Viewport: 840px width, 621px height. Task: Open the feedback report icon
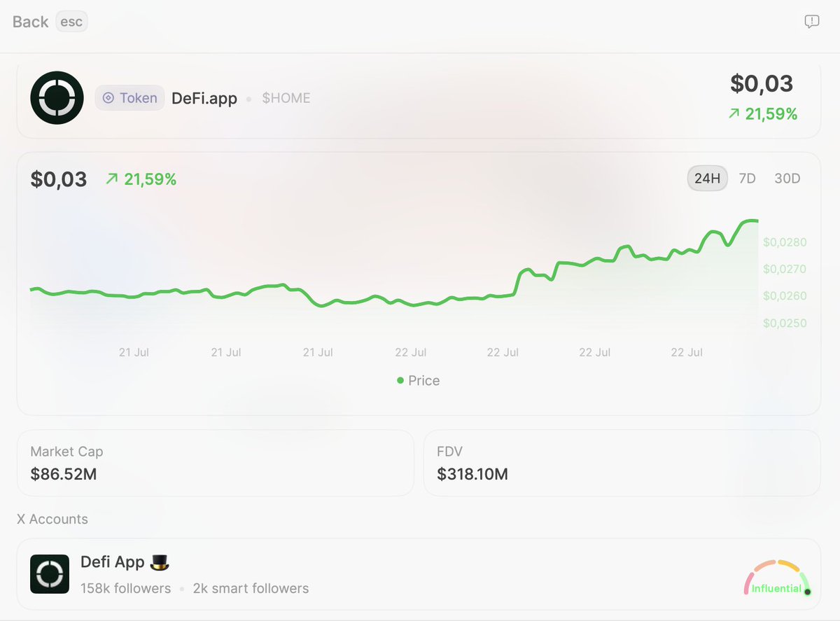tap(811, 22)
